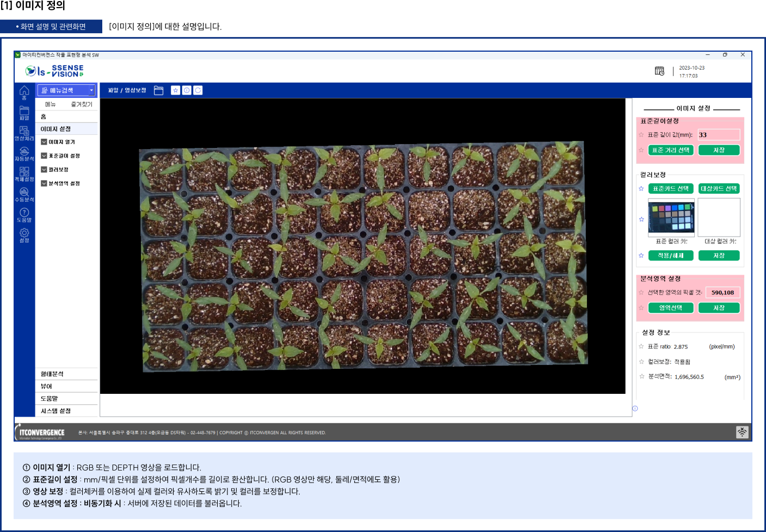Toggle the 이미지 열기 checkbox
Screen dimensions: 766x532
click(x=44, y=142)
